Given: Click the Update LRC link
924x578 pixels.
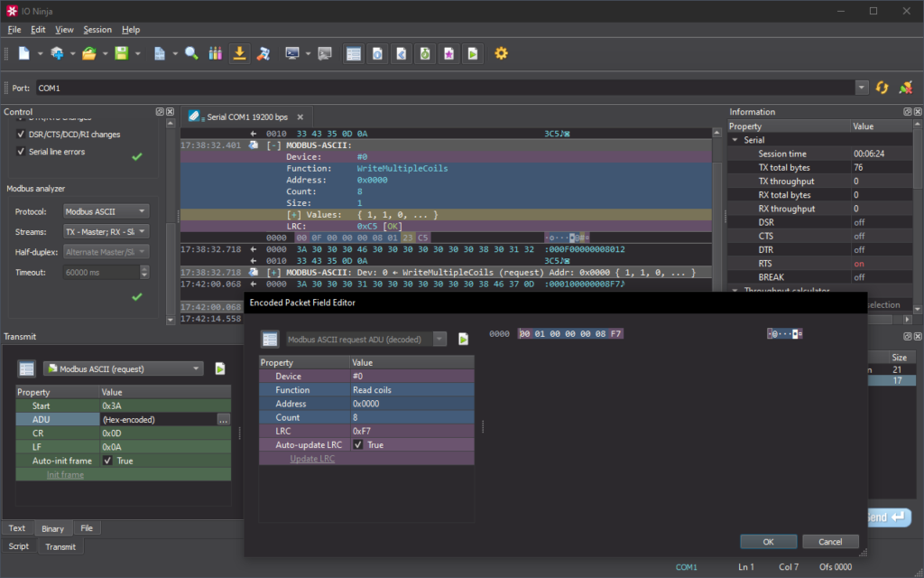Looking at the screenshot, I should click(311, 459).
